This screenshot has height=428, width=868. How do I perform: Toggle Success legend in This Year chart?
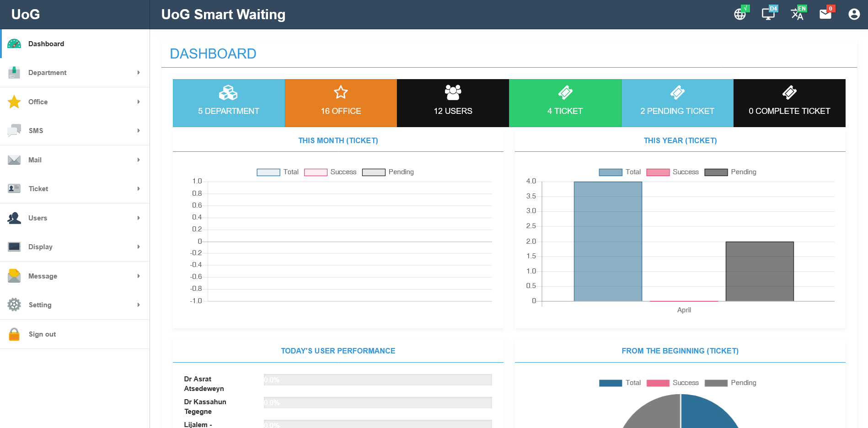tap(672, 172)
